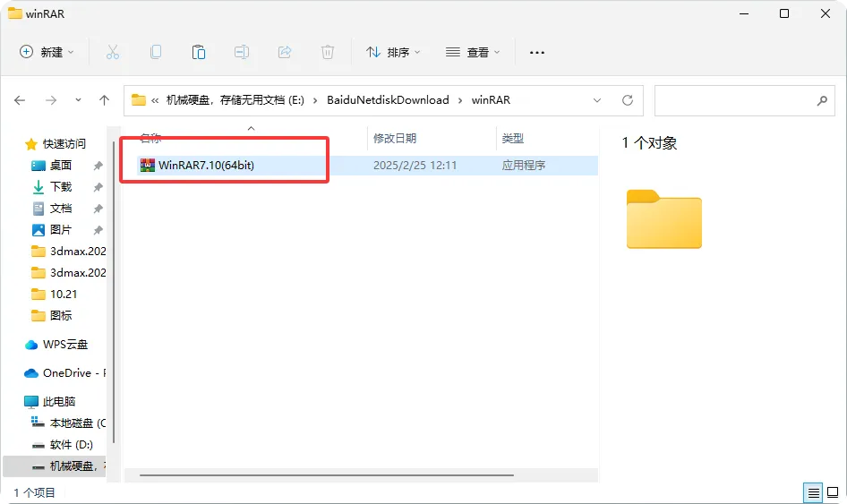Click the WinRAR application file icon

[x=148, y=166]
